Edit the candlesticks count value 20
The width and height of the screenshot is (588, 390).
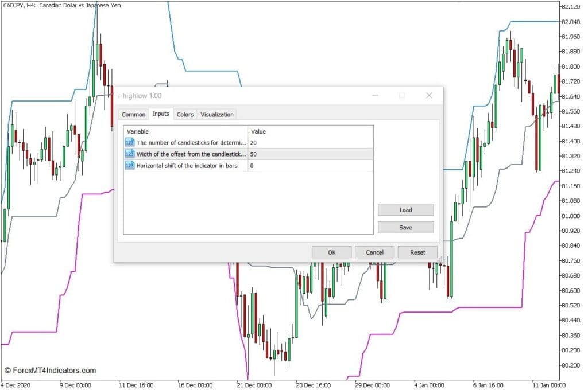click(310, 142)
